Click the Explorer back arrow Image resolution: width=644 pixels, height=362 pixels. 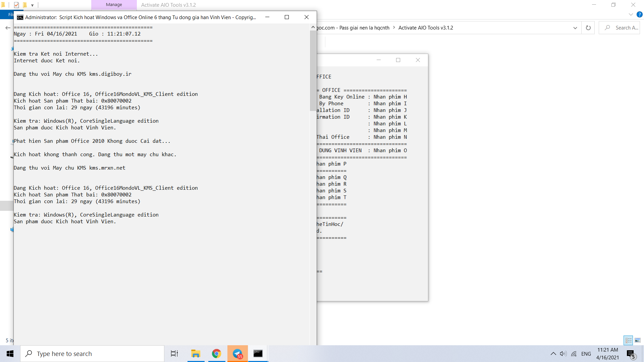coord(8,28)
